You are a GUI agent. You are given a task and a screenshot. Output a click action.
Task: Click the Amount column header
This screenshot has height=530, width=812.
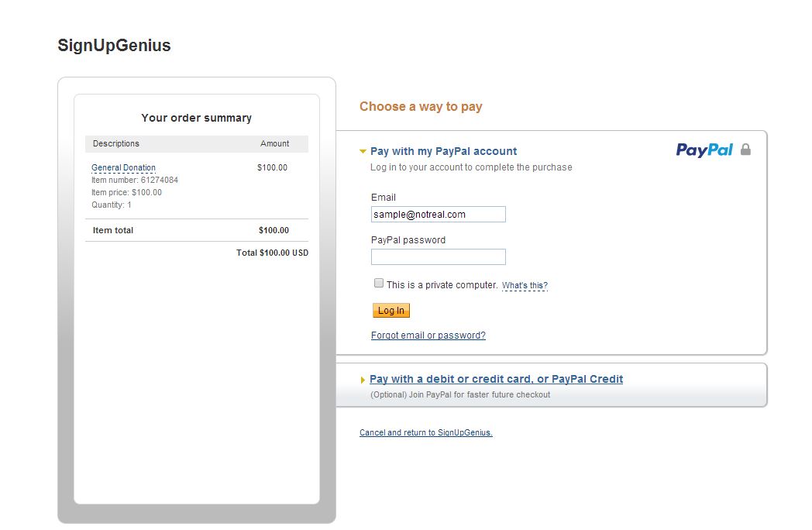(274, 143)
